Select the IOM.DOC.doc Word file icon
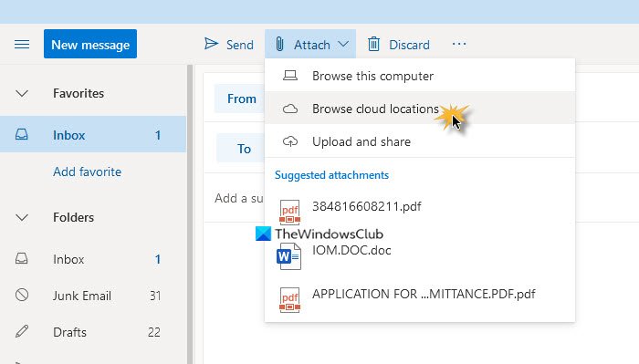 [x=288, y=256]
